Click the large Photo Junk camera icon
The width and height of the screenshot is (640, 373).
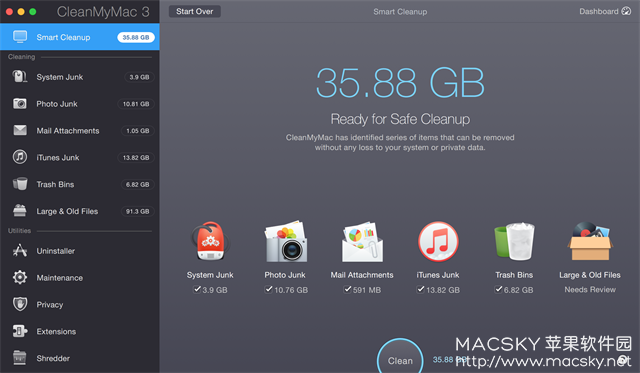click(x=285, y=242)
